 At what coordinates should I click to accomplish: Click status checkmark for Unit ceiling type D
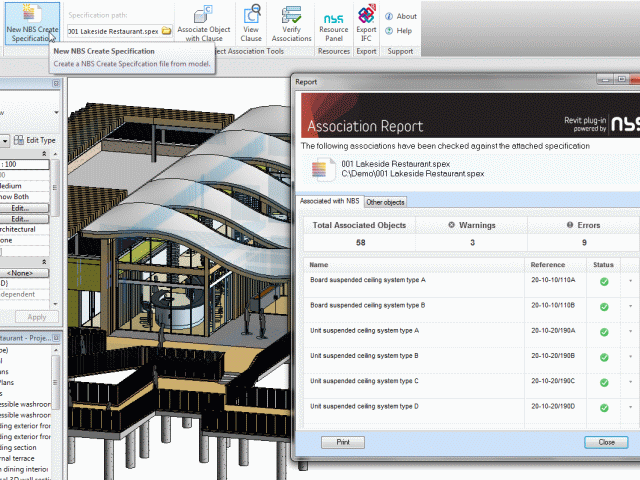604,408
